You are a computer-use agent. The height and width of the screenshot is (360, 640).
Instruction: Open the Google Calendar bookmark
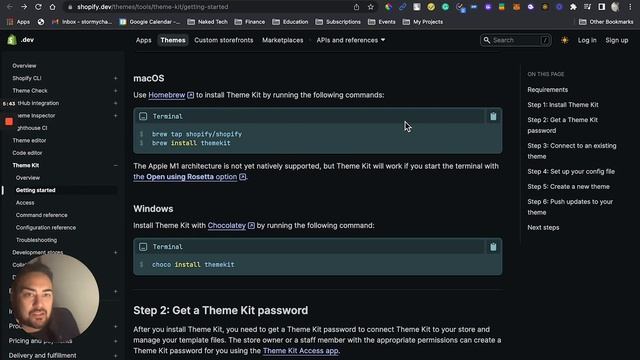[150, 22]
